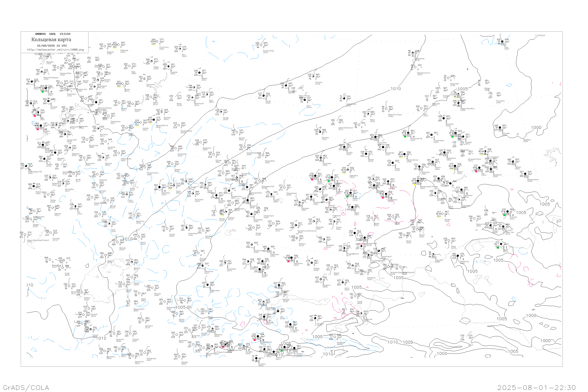The height and width of the screenshot is (392, 588).
Task: Click the Лосиноборск half-filled station circle
Action: tap(432, 135)
